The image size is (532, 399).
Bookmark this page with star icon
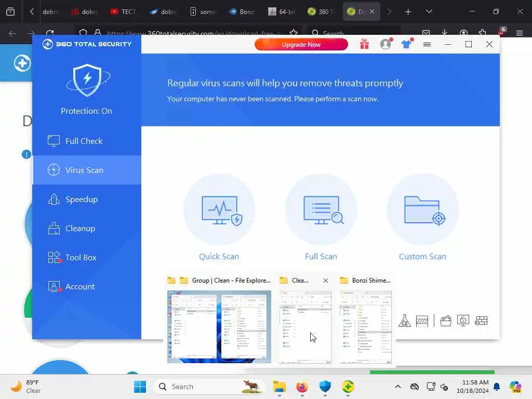[294, 33]
